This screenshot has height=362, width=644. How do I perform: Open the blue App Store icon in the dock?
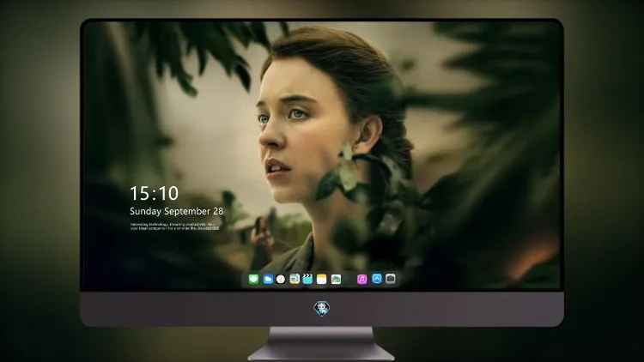377,279
